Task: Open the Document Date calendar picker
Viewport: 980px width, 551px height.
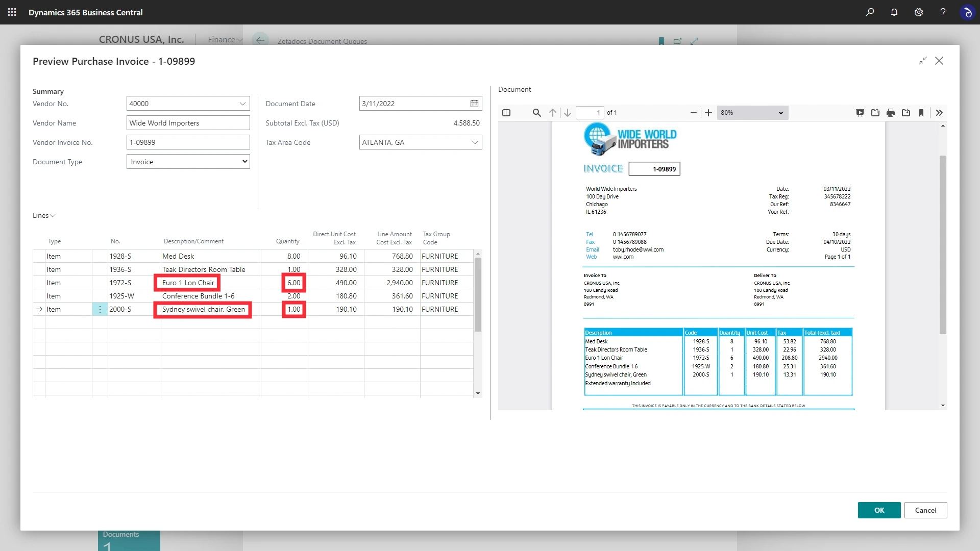Action: (474, 104)
